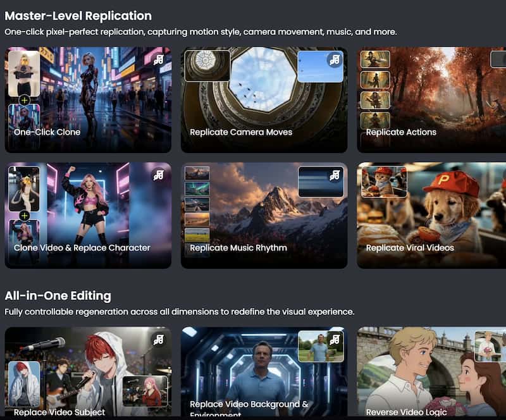This screenshot has height=420, width=506.
Task: Open Replicate Viral Videos card
Action: coord(431,215)
